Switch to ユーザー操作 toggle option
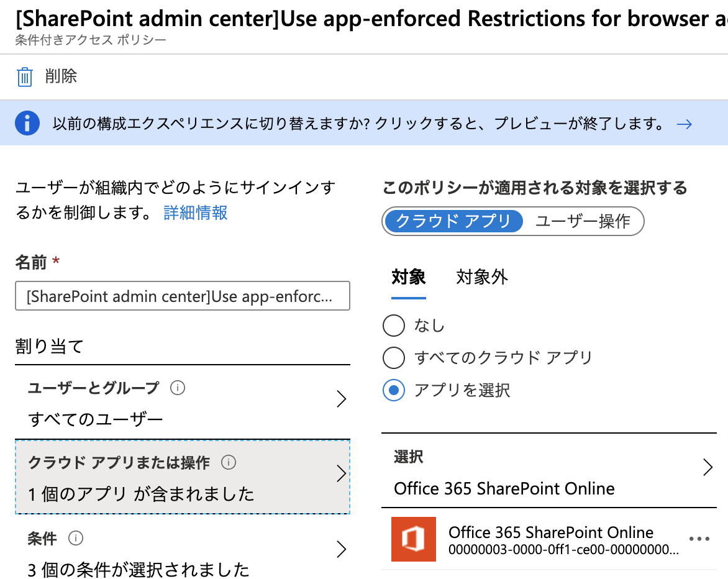 point(583,221)
